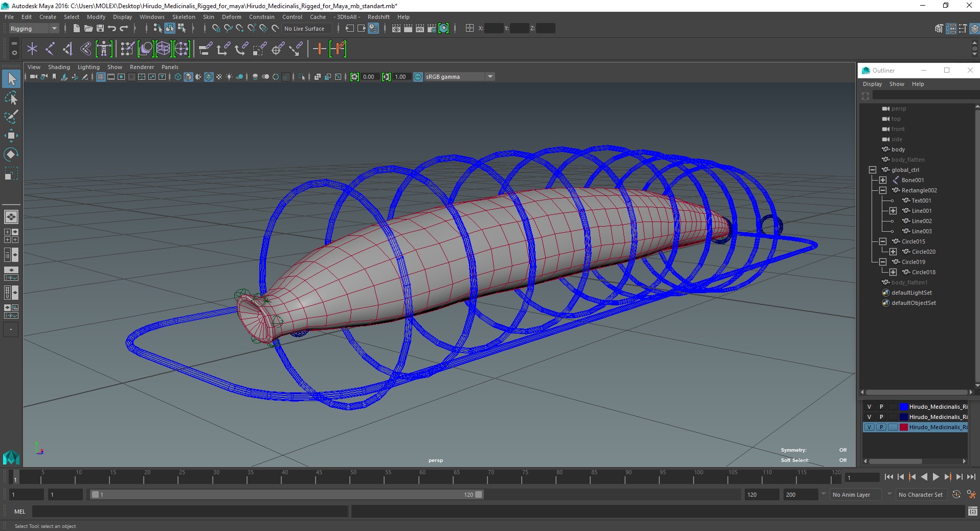980x531 pixels.
Task: Open the Constrain menu
Action: point(262,17)
